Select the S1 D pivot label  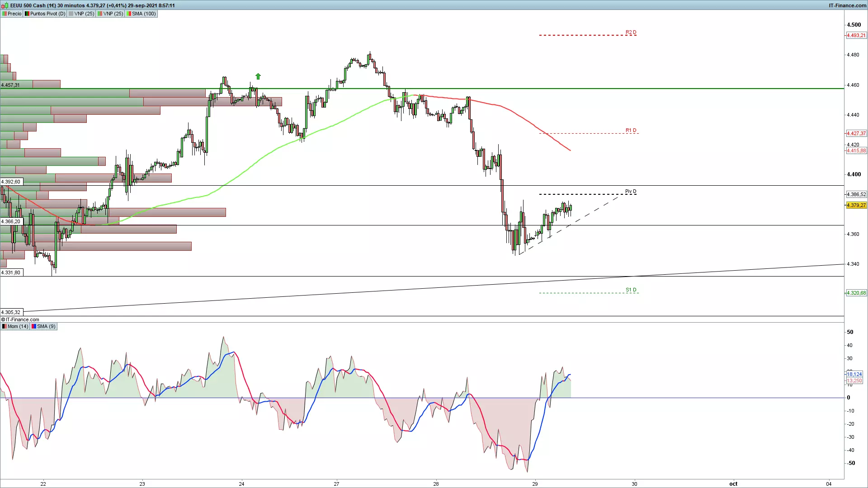[x=631, y=290]
